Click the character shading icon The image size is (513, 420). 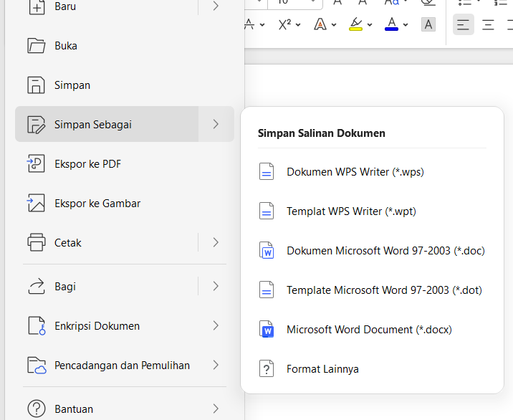[428, 24]
